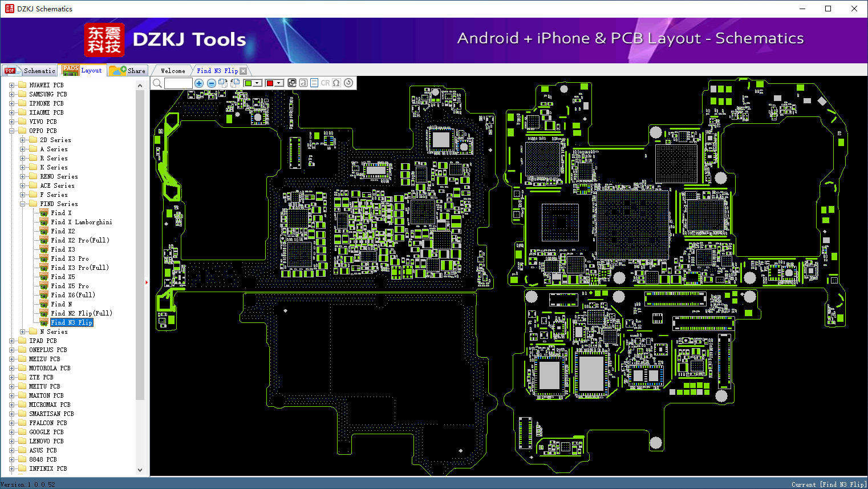The height and width of the screenshot is (489, 868).
Task: Open Find X6(Full) PADS layout
Action: tap(73, 295)
